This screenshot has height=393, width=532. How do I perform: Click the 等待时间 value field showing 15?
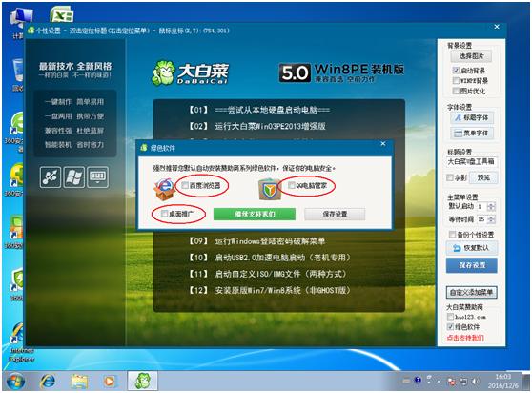tap(481, 219)
